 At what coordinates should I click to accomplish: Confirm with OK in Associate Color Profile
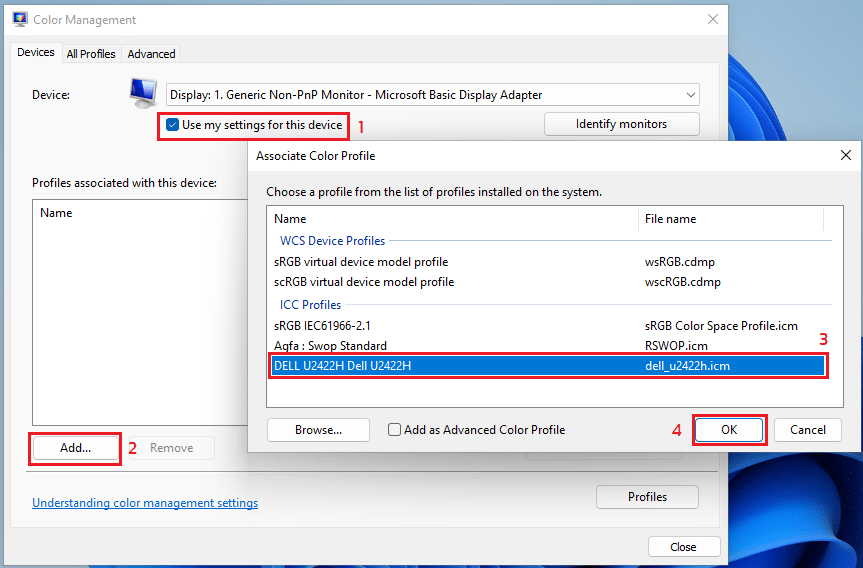coord(729,430)
